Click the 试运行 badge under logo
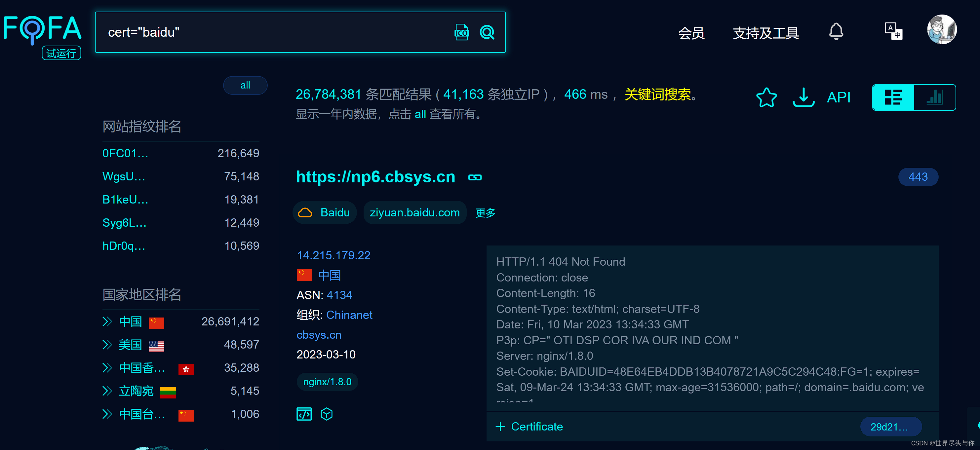 pos(61,53)
